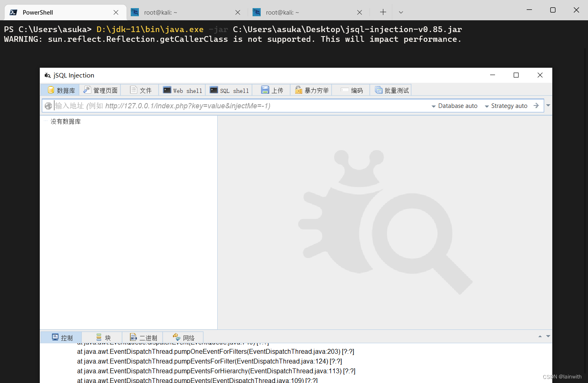
Task: Click the jSQL Injection bug icon in title bar
Action: pos(48,75)
